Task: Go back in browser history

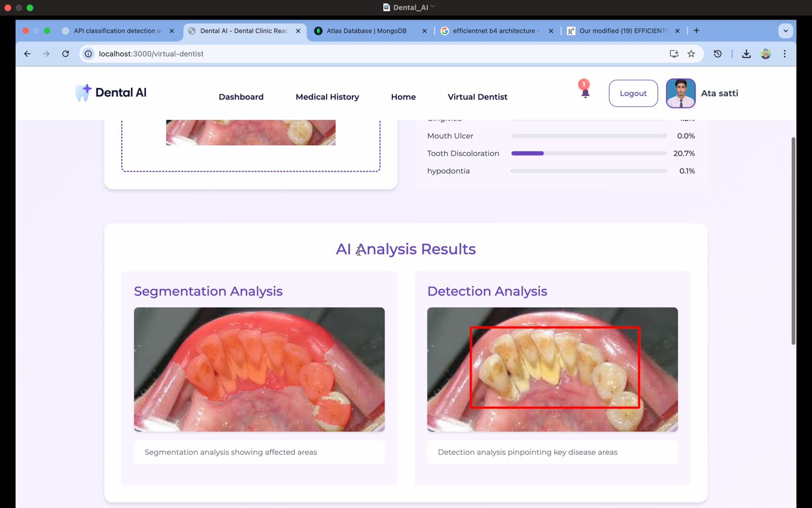Action: click(x=27, y=53)
